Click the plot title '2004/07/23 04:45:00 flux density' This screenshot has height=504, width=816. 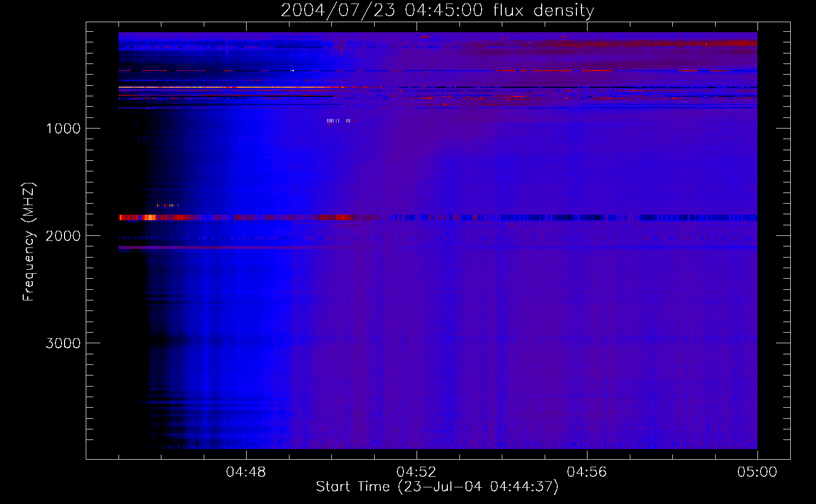pyautogui.click(x=437, y=10)
